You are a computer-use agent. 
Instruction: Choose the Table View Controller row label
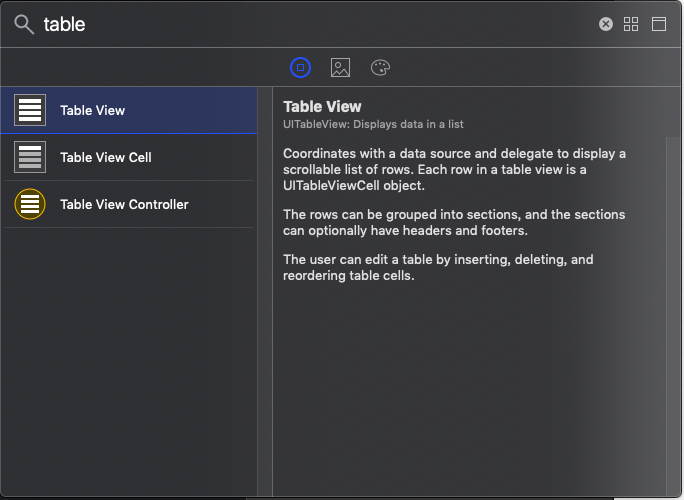coord(124,204)
